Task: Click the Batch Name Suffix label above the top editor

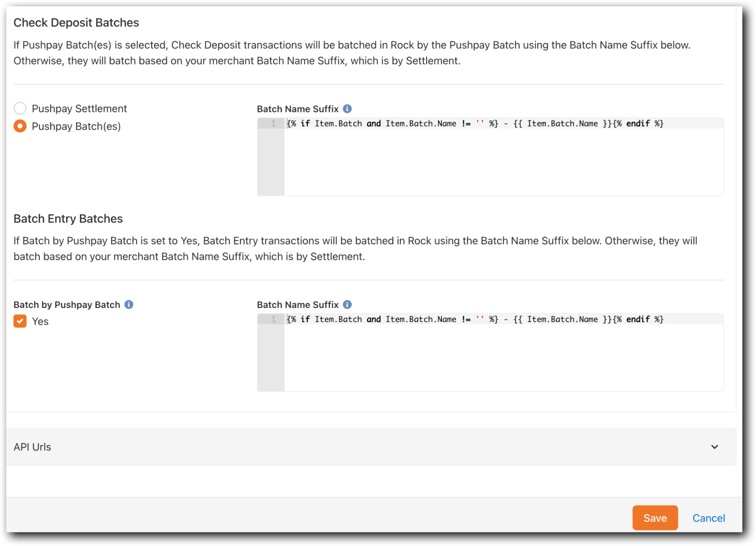Action: pyautogui.click(x=298, y=108)
